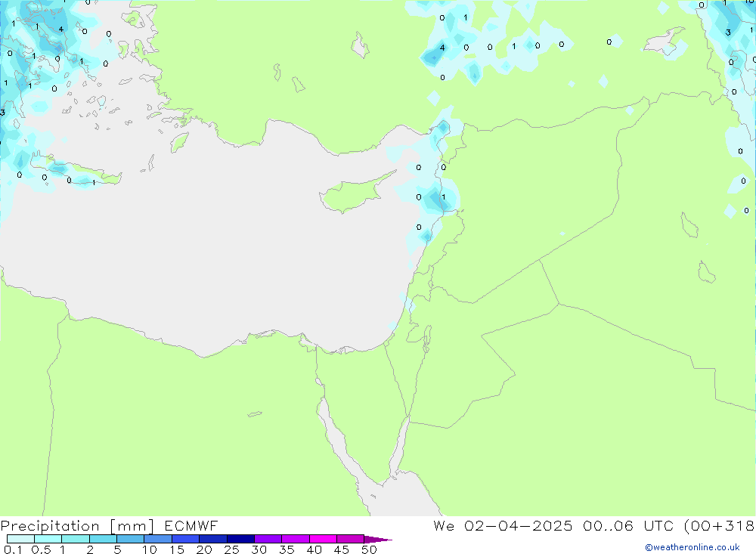
Task: Click Cyprus island on the map
Action: (352, 193)
